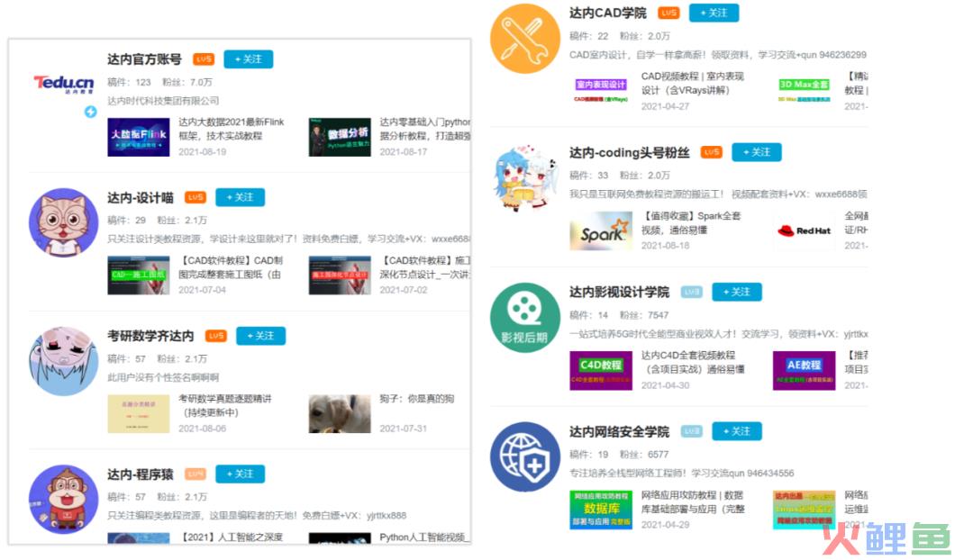Open the 影视后期 film reel avatar
The height and width of the screenshot is (560, 973).
pos(525,318)
